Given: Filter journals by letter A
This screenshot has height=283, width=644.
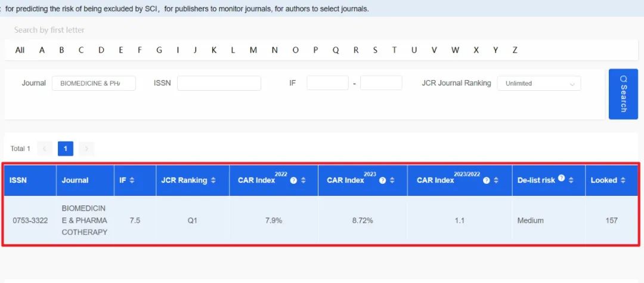Looking at the screenshot, I should pyautogui.click(x=42, y=50).
